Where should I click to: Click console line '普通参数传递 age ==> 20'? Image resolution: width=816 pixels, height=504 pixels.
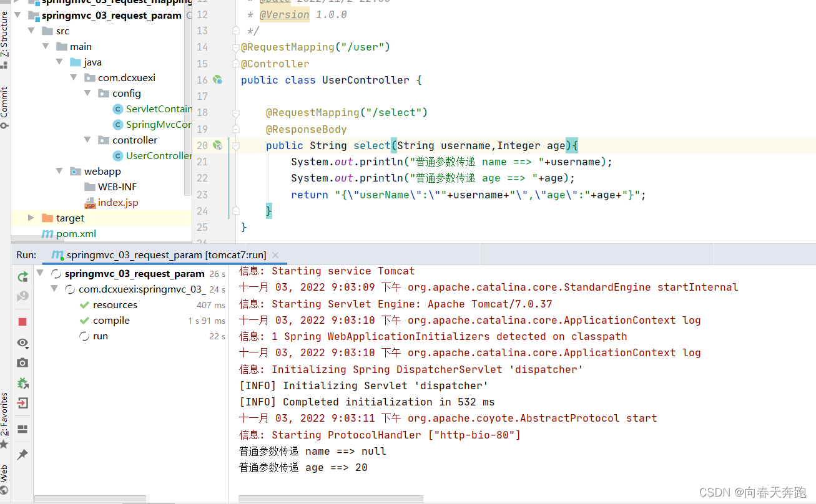[x=303, y=467]
